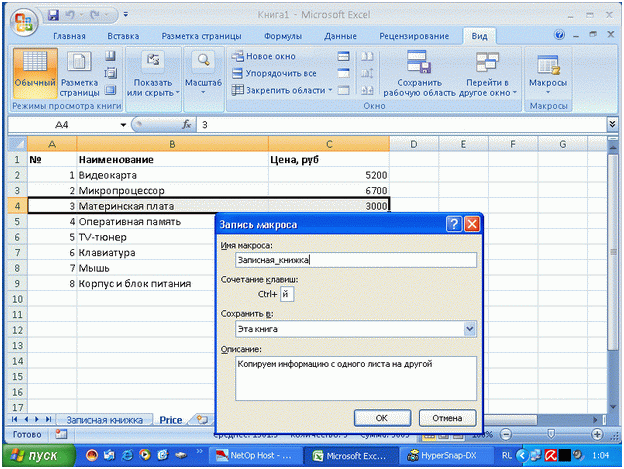Click the split window icon in Окно group
Image resolution: width=624 pixels, height=469 pixels.
tap(343, 56)
